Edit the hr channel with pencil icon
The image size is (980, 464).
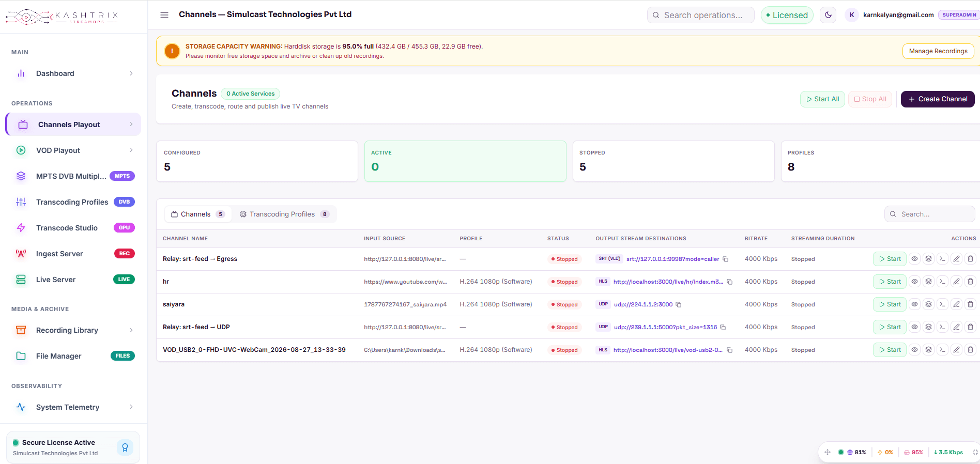click(956, 282)
